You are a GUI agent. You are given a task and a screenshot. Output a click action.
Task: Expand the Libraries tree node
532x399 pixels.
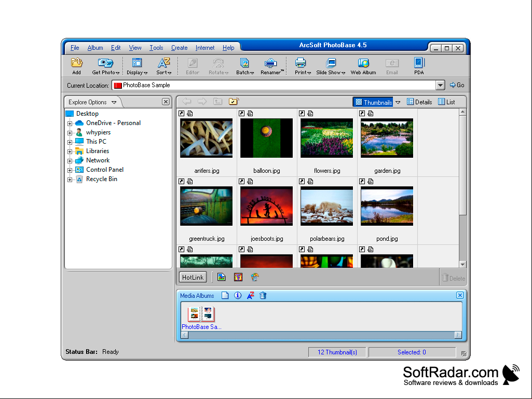70,152
